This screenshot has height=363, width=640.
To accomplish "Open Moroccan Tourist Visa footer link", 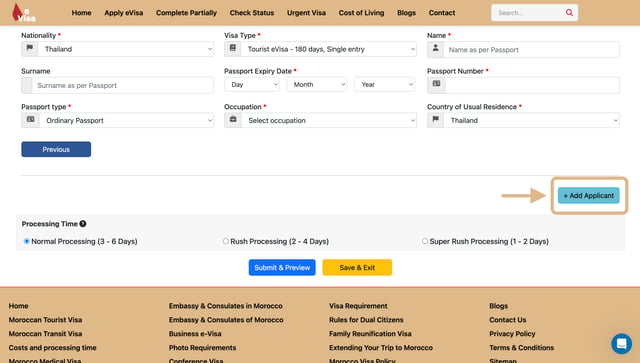I will click(x=45, y=320).
